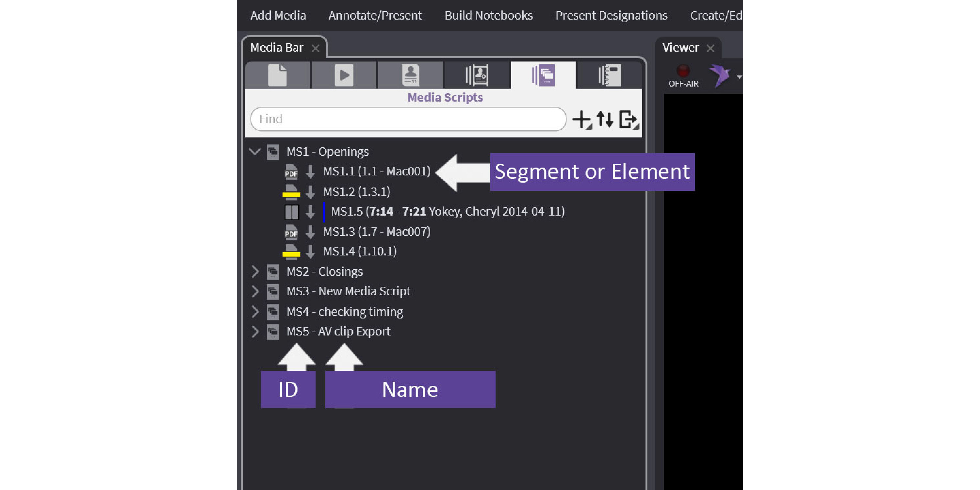Open the Annotate/Present menu

point(375,15)
